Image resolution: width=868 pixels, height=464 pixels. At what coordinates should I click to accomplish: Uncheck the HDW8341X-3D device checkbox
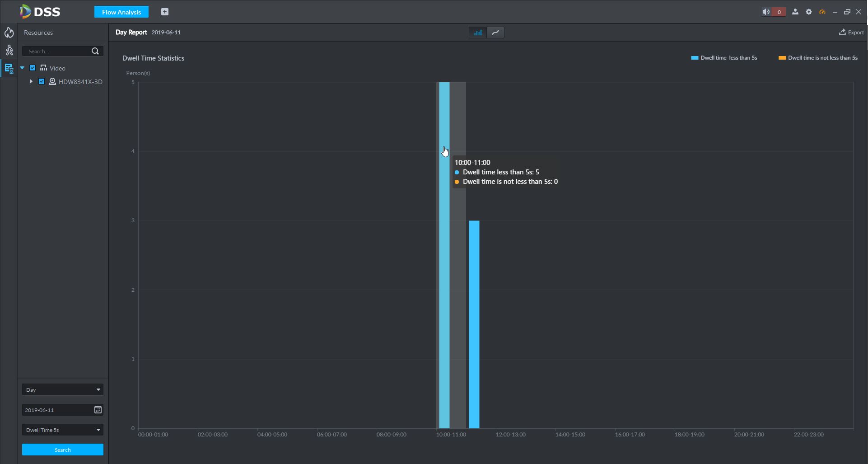(x=42, y=82)
